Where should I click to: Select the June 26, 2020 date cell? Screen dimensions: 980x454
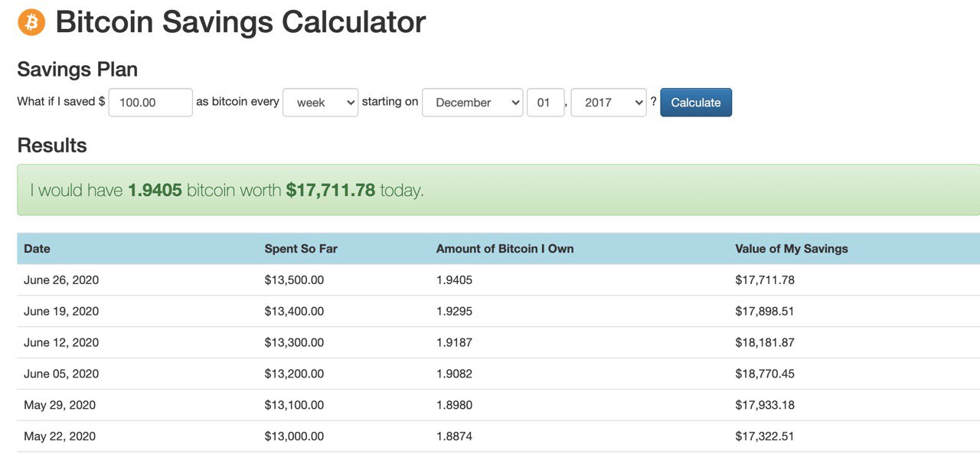pyautogui.click(x=61, y=280)
